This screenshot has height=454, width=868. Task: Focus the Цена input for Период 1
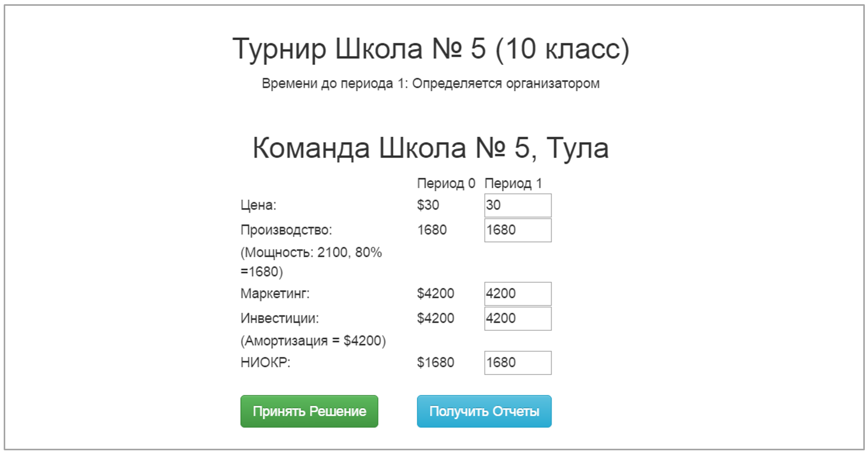tap(517, 205)
